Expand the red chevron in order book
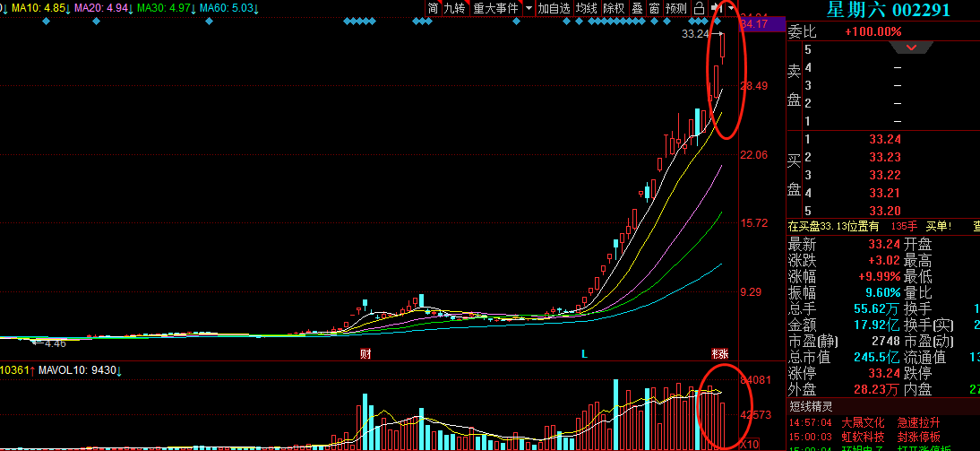 coord(911,48)
